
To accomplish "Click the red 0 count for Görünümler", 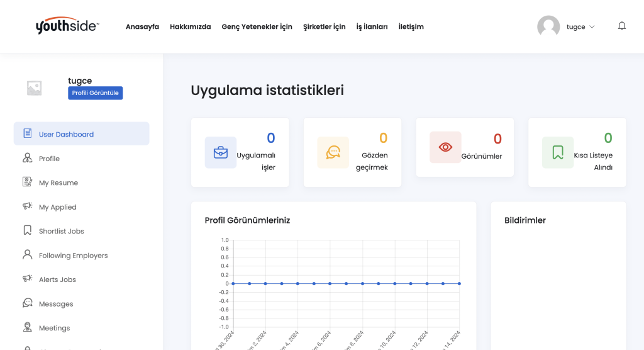I will coord(497,139).
